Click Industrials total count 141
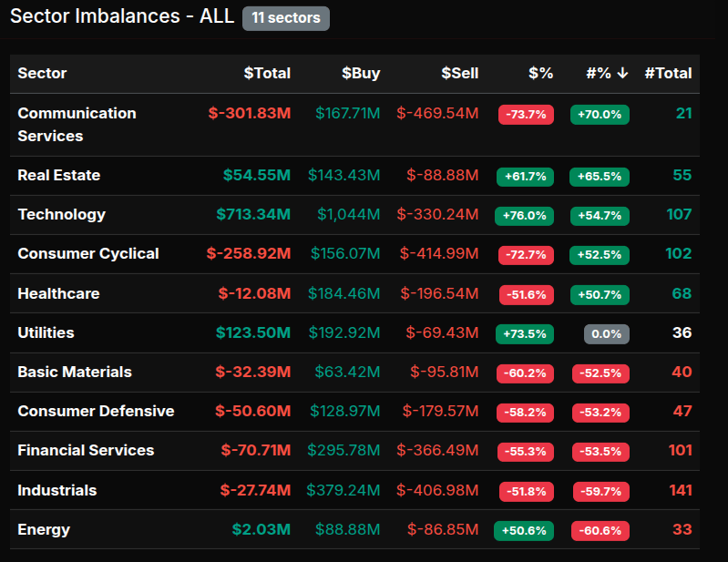The width and height of the screenshot is (728, 562). pyautogui.click(x=680, y=491)
